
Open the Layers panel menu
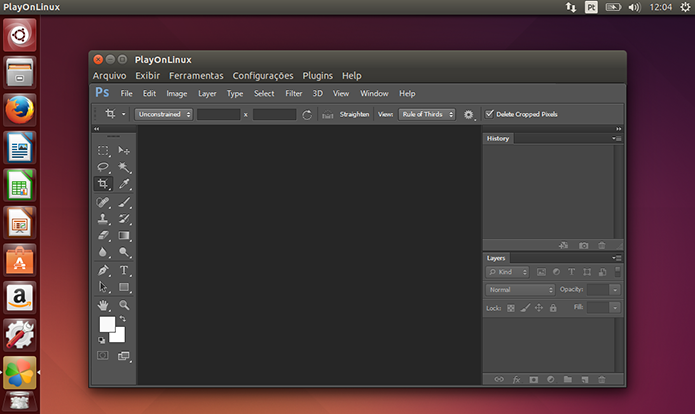click(617, 258)
